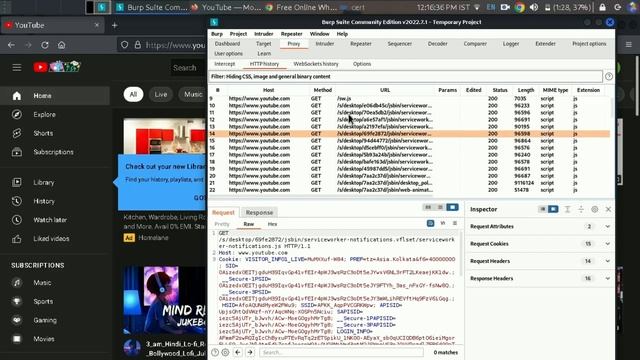
Task: Select history row 9 /sw.js request
Action: (409, 98)
